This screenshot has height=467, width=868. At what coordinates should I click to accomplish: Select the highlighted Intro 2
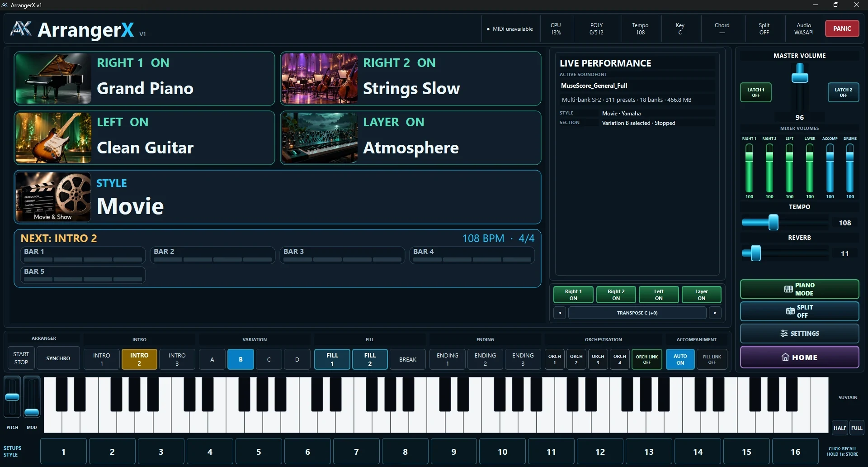click(x=139, y=359)
